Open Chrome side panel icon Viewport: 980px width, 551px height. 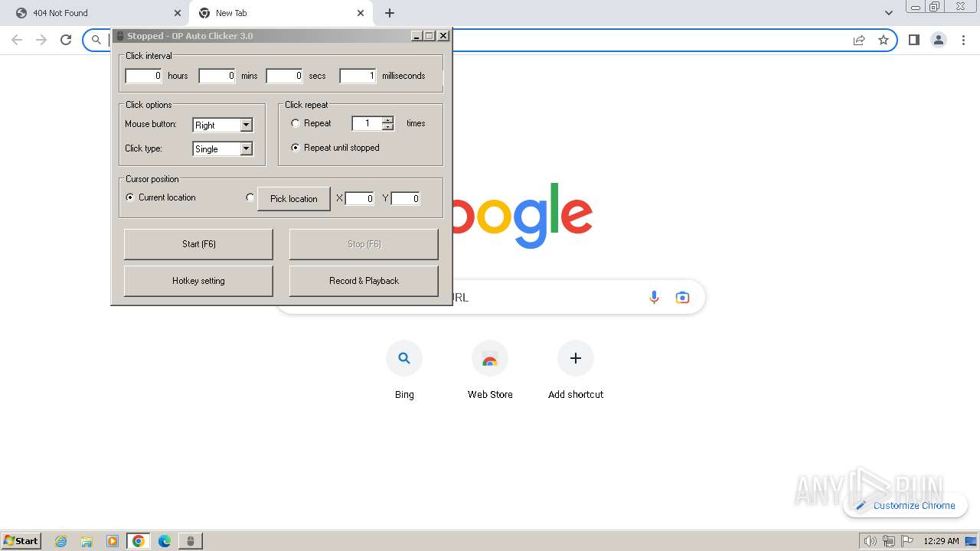tap(914, 40)
